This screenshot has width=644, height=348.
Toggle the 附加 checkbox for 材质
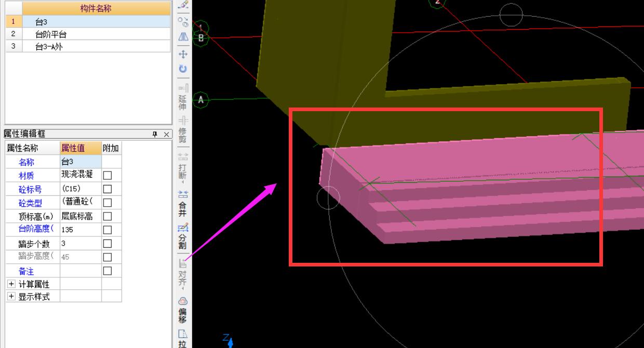(x=108, y=176)
